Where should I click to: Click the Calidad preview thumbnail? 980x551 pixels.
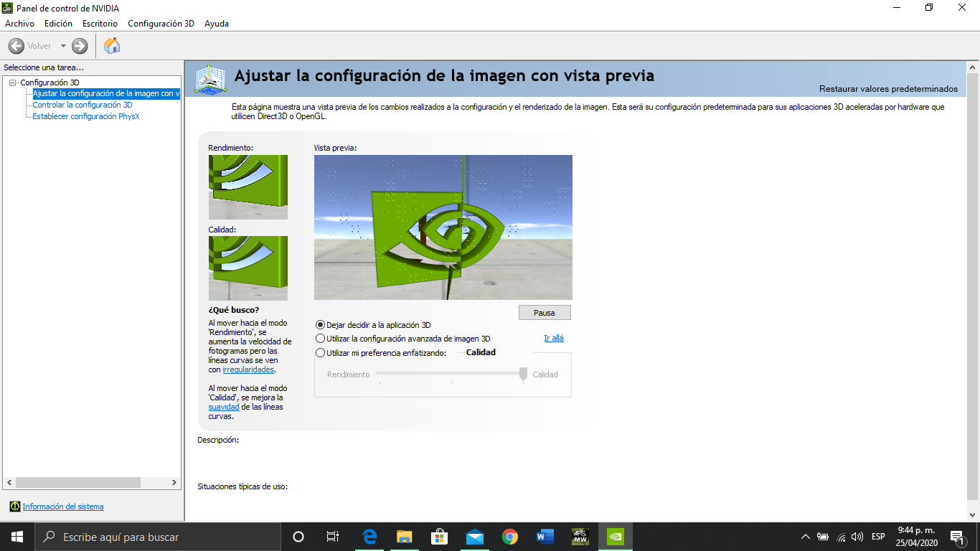click(248, 268)
